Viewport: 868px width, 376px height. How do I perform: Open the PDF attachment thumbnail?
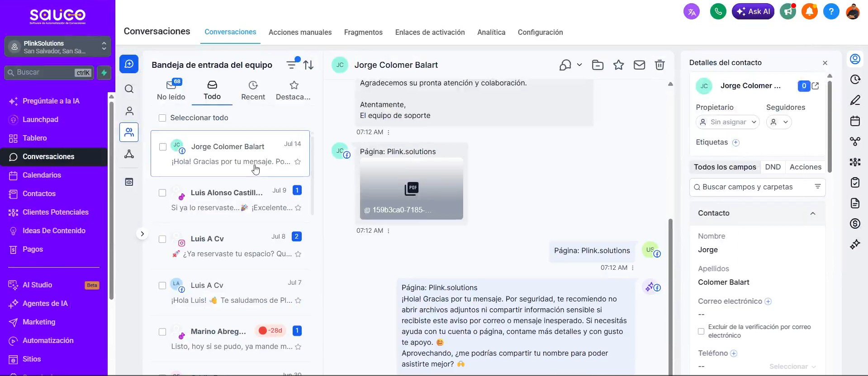pos(412,188)
